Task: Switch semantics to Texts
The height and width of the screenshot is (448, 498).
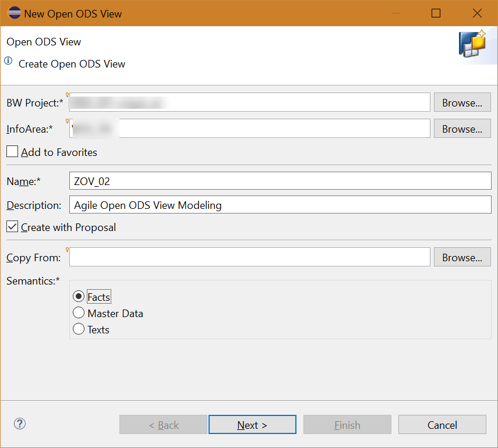Action: [79, 329]
